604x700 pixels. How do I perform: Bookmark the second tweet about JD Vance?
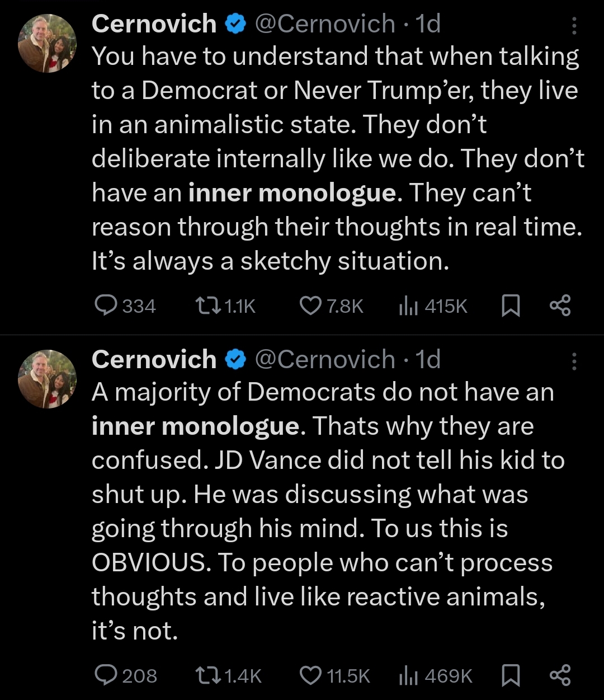tap(509, 676)
